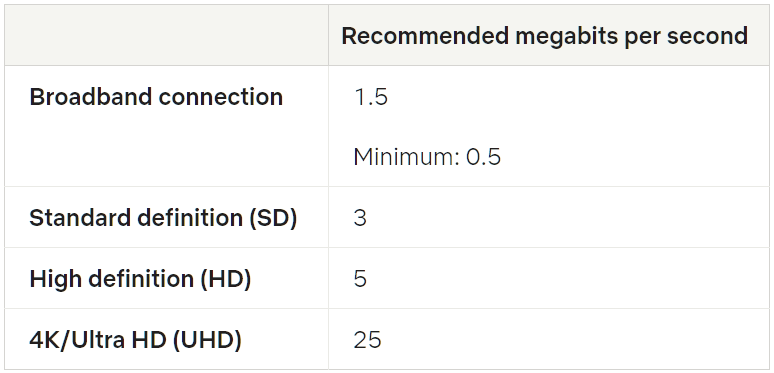Click the value 25 for UHD
The height and width of the screenshot is (373, 774).
pos(367,340)
